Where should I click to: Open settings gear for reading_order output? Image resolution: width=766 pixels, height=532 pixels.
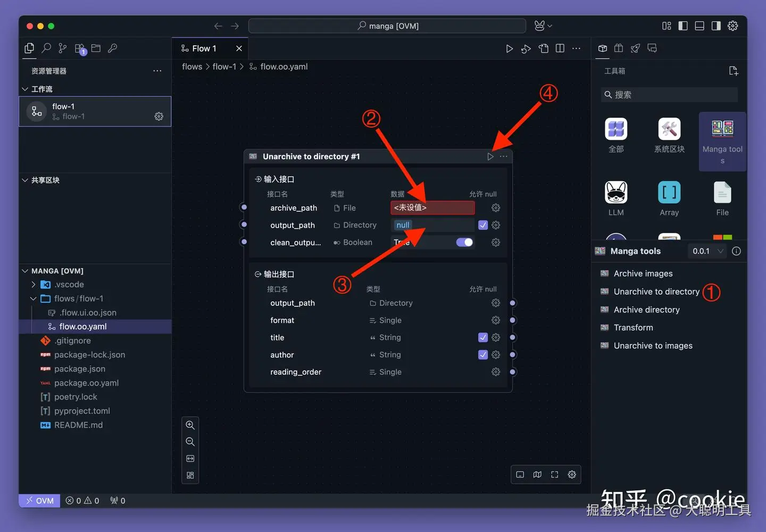coord(496,372)
